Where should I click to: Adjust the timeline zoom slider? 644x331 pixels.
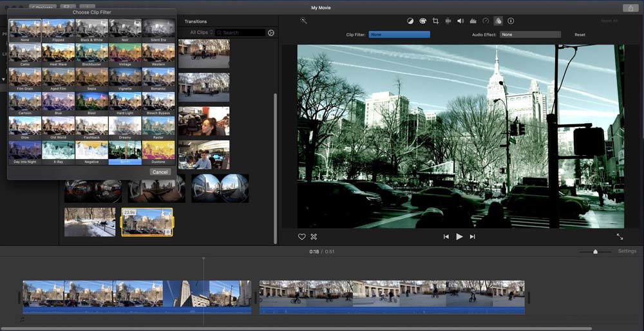[595, 251]
